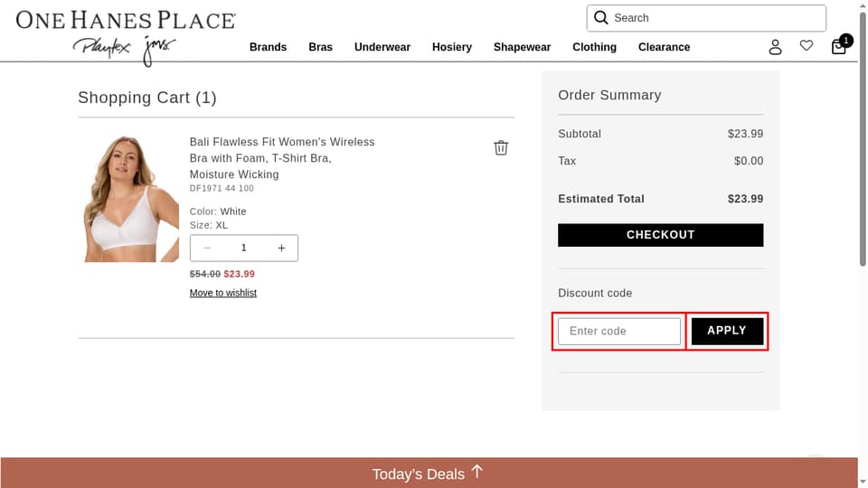This screenshot has width=868, height=488.
Task: Click the original price $54.00
Action: click(205, 274)
